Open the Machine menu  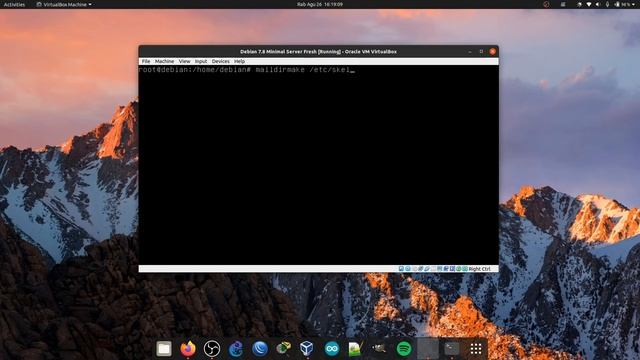pos(164,61)
